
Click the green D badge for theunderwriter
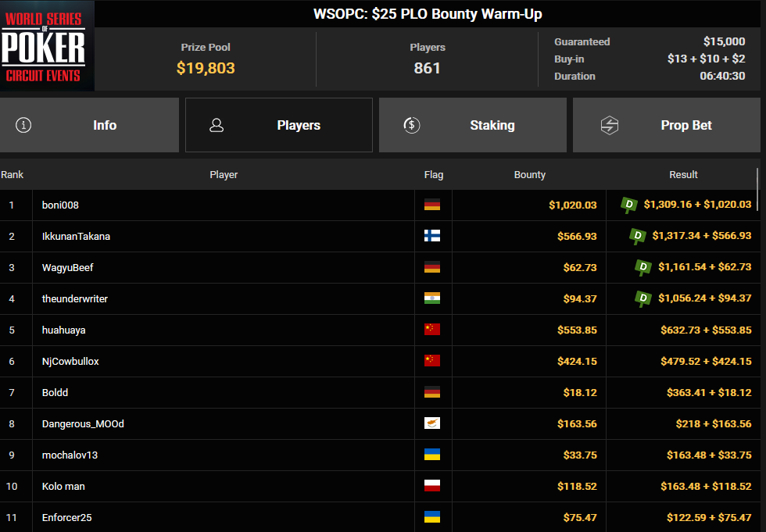tap(643, 298)
